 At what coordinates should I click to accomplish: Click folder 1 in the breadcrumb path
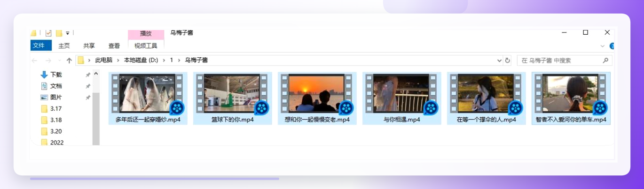[172, 60]
